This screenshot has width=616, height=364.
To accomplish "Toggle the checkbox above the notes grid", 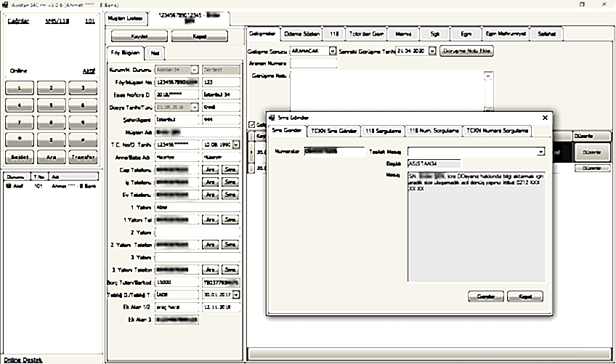I will (251, 124).
